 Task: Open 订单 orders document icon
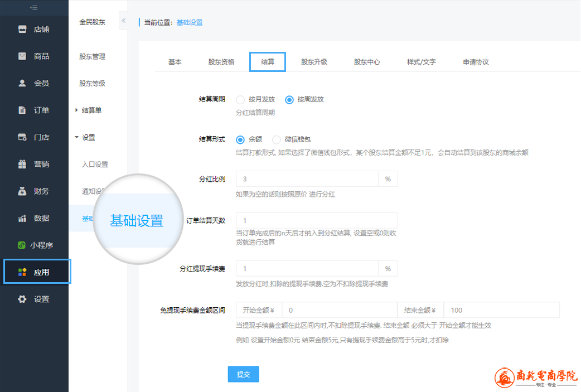pyautogui.click(x=22, y=110)
